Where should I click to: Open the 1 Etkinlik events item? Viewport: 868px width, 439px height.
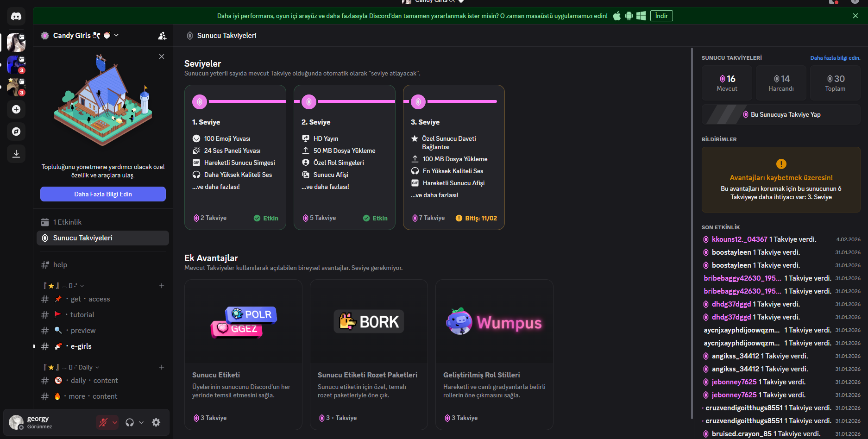tap(103, 222)
